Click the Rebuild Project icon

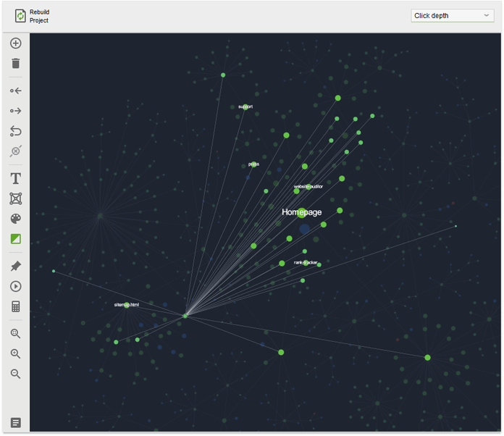click(20, 16)
